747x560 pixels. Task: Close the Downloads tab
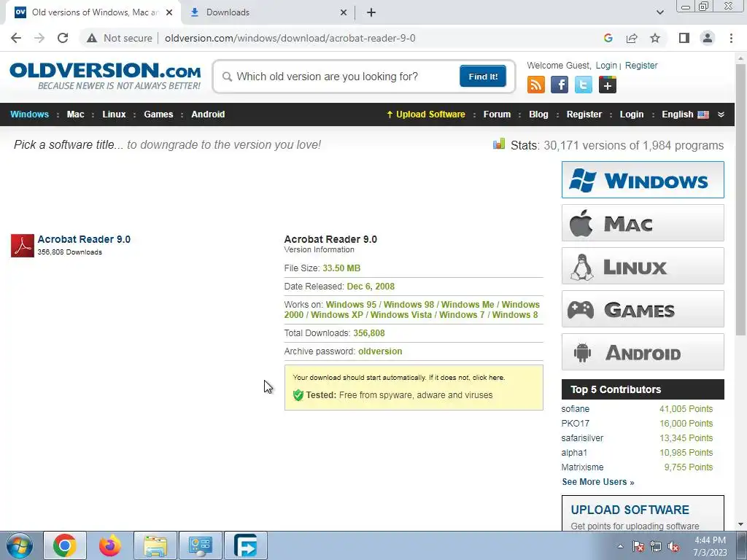click(344, 12)
